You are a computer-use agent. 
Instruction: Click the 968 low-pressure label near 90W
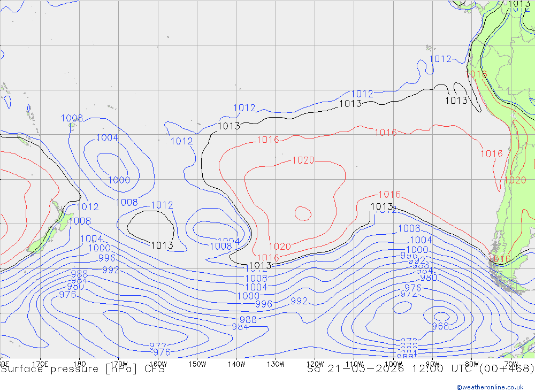click(440, 326)
